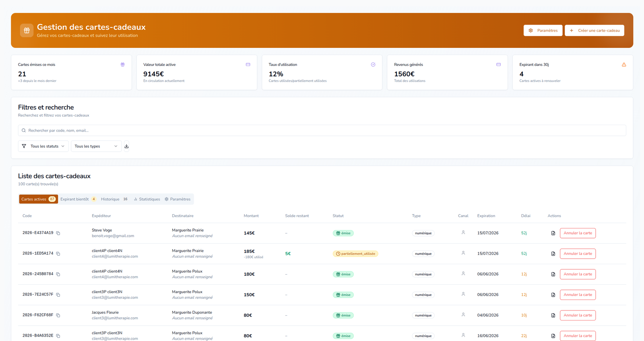
Task: Focus the search field for code, nom, email
Action: [322, 130]
